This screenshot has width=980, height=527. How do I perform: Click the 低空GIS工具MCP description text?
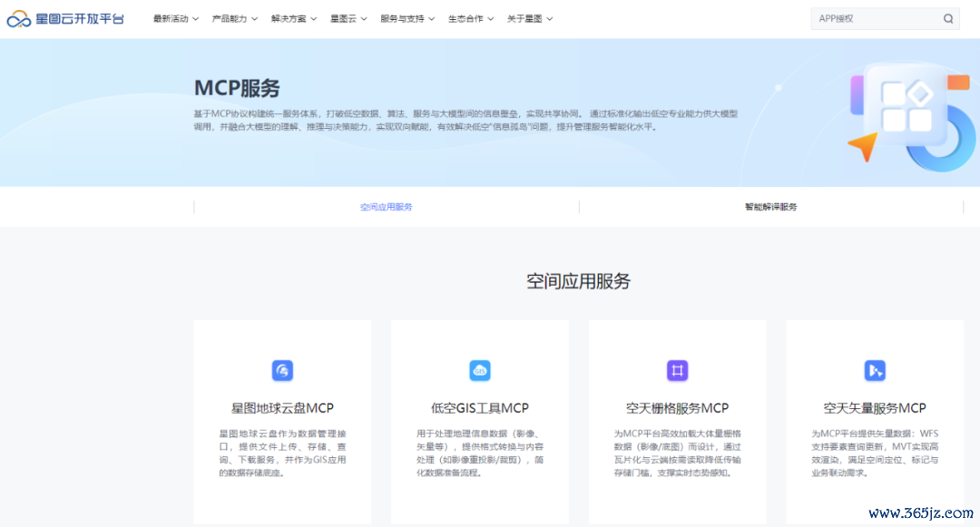[x=480, y=454]
